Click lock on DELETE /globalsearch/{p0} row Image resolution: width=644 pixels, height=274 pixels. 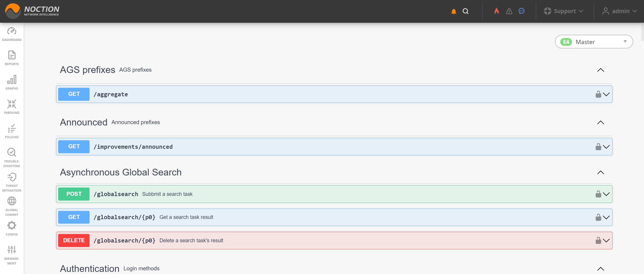point(598,240)
